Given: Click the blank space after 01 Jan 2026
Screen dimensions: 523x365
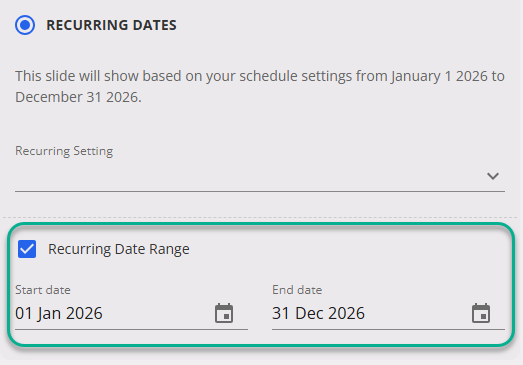Looking at the screenshot, I should pyautogui.click(x=158, y=313).
